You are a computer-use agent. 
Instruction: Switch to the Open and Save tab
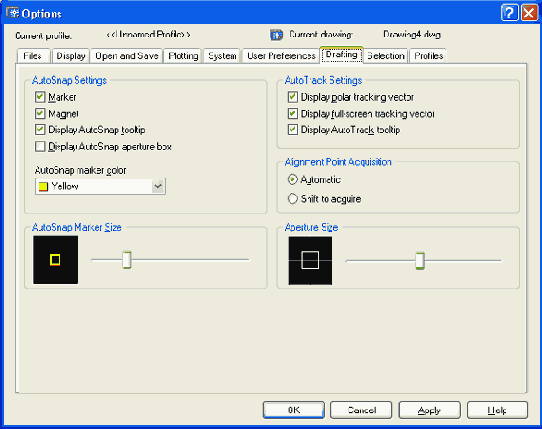[x=127, y=56]
